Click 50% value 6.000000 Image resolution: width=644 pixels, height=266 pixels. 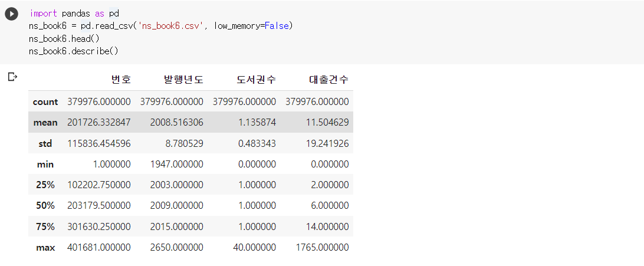(x=329, y=206)
